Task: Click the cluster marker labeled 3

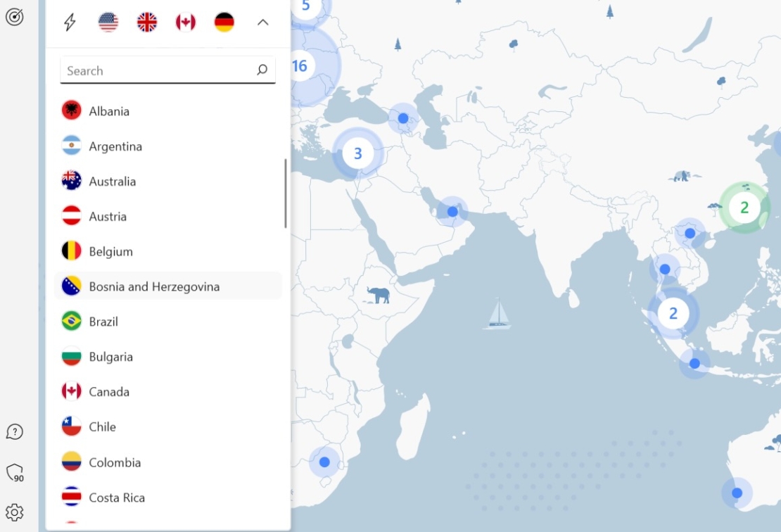Action: (x=359, y=153)
